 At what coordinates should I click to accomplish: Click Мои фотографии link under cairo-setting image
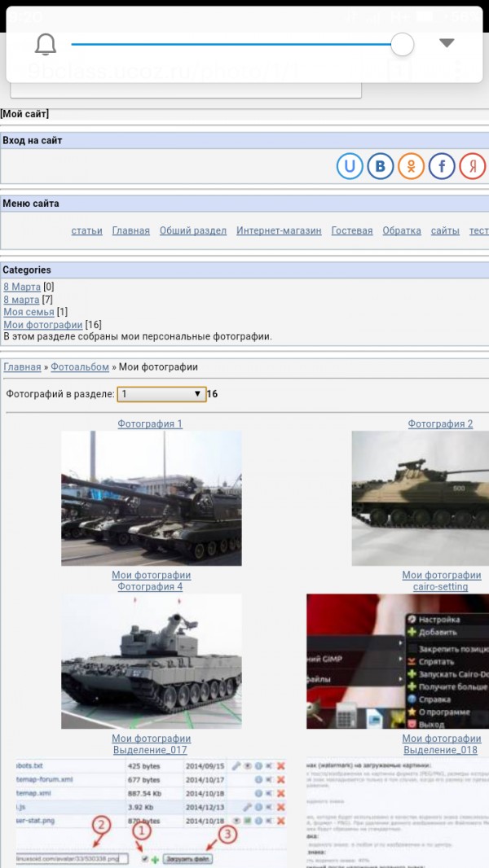pyautogui.click(x=442, y=739)
